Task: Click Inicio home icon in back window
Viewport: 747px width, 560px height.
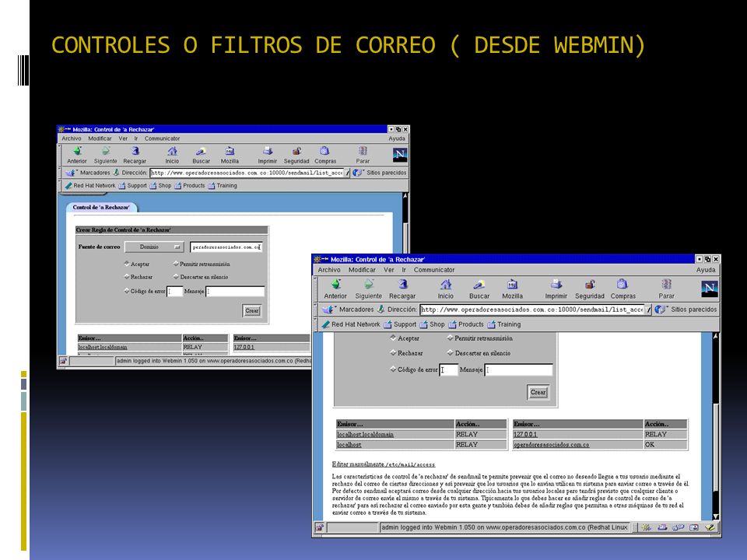Action: pyautogui.click(x=172, y=151)
